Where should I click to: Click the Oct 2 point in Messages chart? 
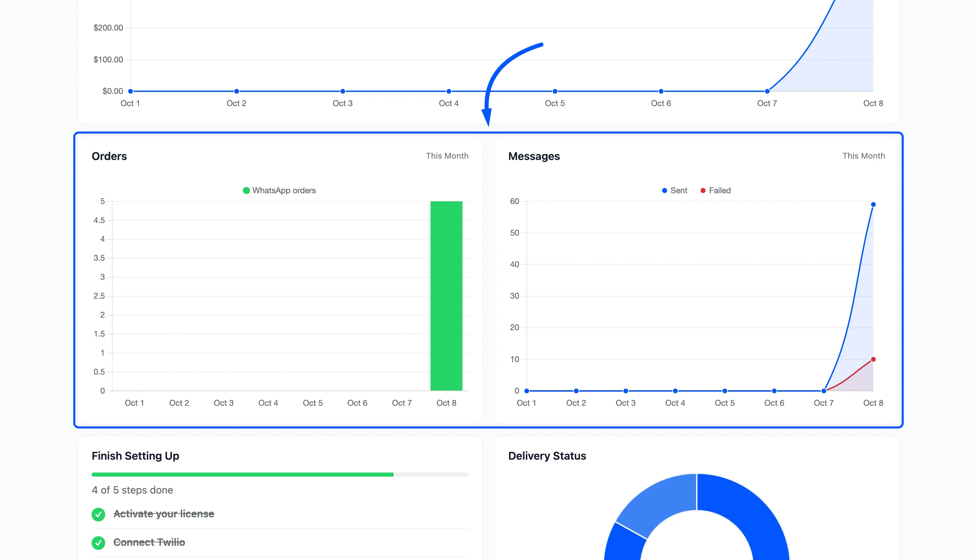[x=576, y=391]
